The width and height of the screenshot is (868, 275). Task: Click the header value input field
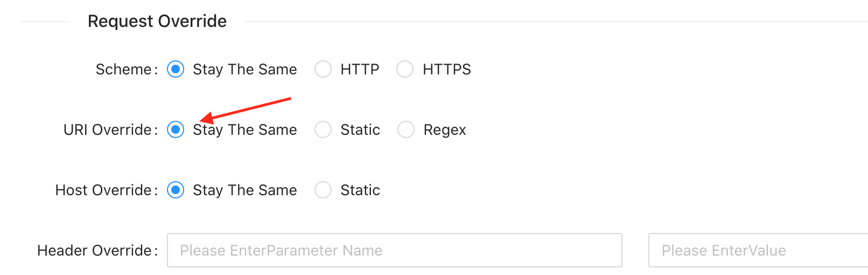[x=757, y=250]
